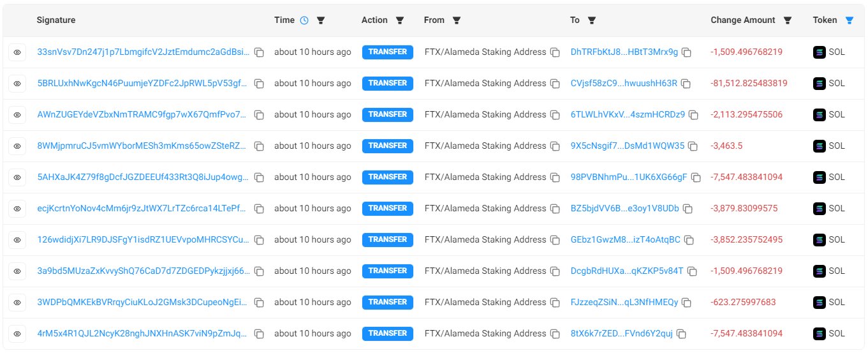The width and height of the screenshot is (868, 353).
Task: Copy destination address 9X5cNsgif7...DsMd1WQW35
Action: coord(693,146)
